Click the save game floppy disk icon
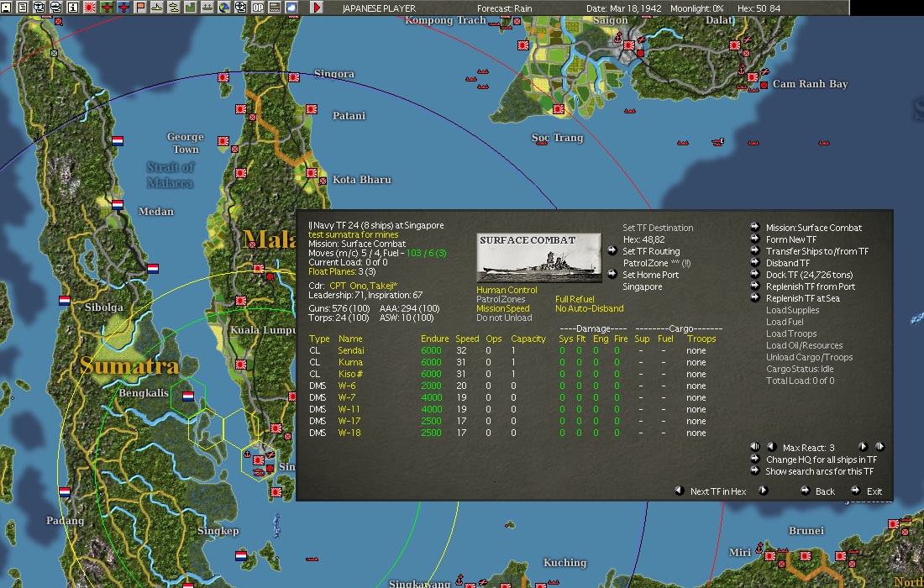The image size is (924, 588). click(5, 8)
